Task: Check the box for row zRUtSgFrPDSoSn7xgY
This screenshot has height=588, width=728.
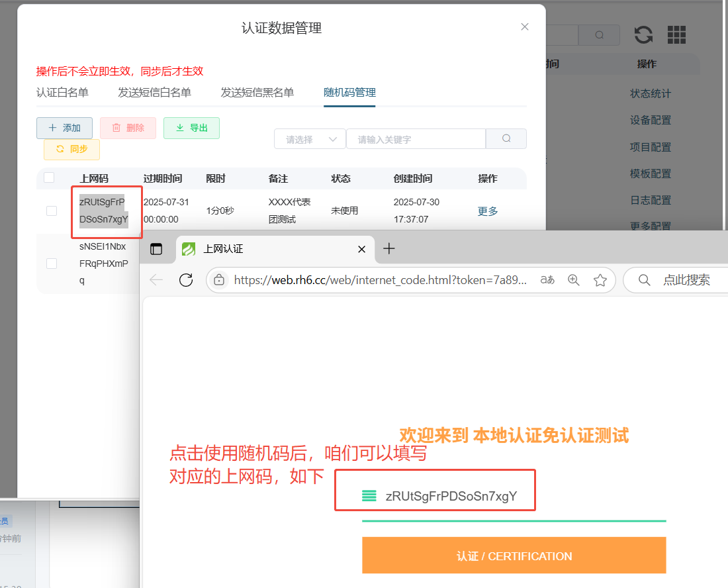Action: click(x=52, y=211)
